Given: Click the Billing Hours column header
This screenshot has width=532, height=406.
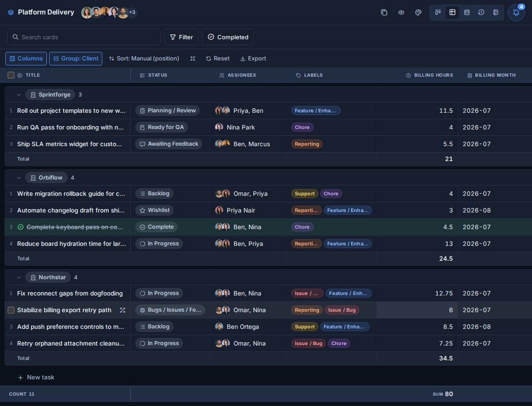Looking at the screenshot, I should (x=430, y=75).
